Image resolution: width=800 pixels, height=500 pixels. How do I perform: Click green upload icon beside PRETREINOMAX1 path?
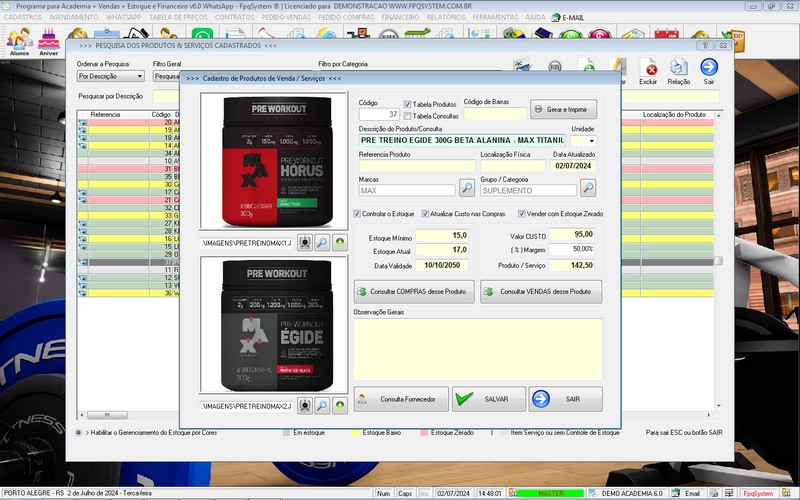coord(340,243)
